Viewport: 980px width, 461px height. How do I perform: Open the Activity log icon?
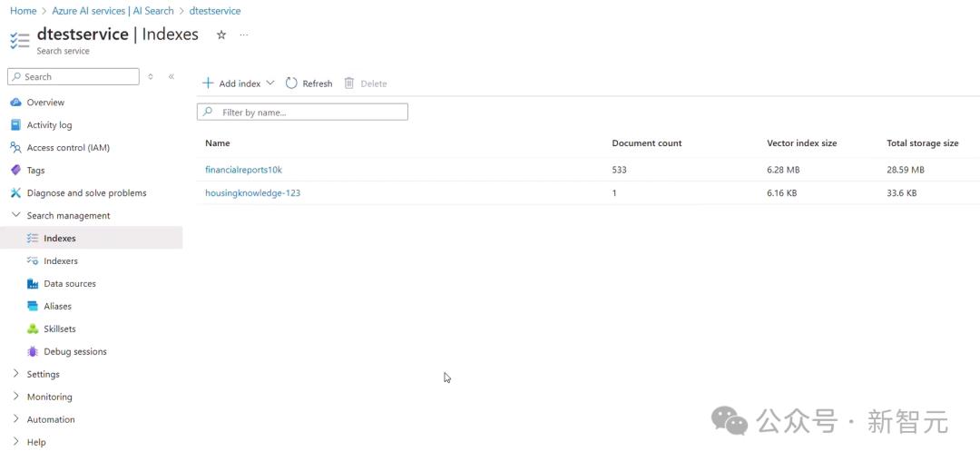(x=15, y=125)
